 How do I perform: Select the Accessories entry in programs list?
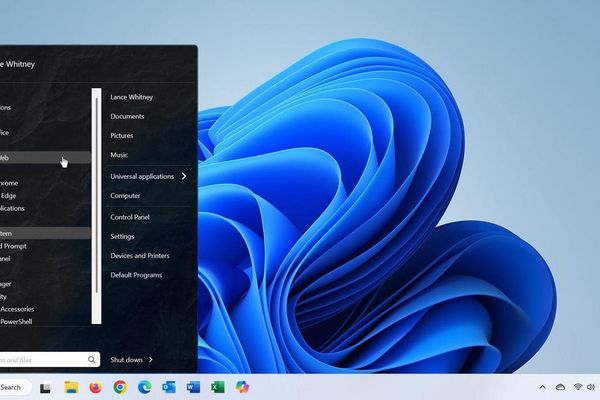[x=45, y=309]
